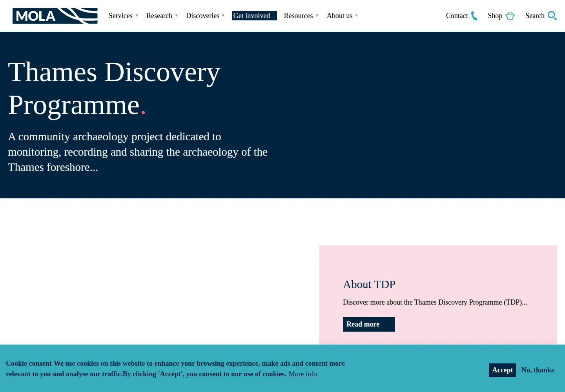This screenshot has width=565, height=392.
Task: Click the MOLA logo
Action: coord(55,16)
